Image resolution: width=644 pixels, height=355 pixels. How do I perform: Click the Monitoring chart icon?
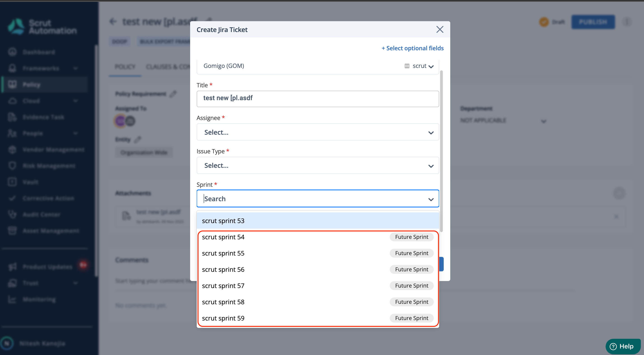(12, 299)
